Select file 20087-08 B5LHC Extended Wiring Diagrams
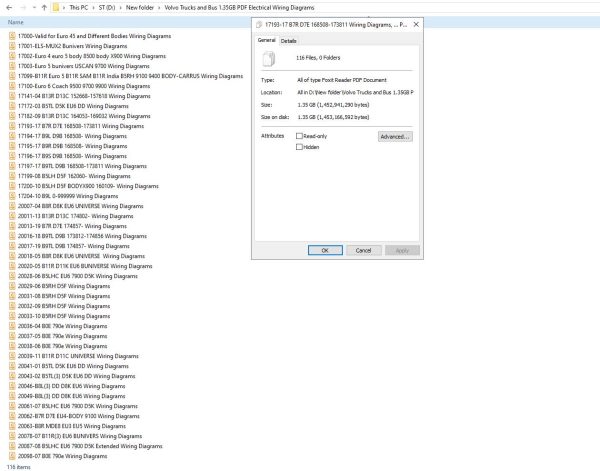The width and height of the screenshot is (600, 471). click(90, 446)
